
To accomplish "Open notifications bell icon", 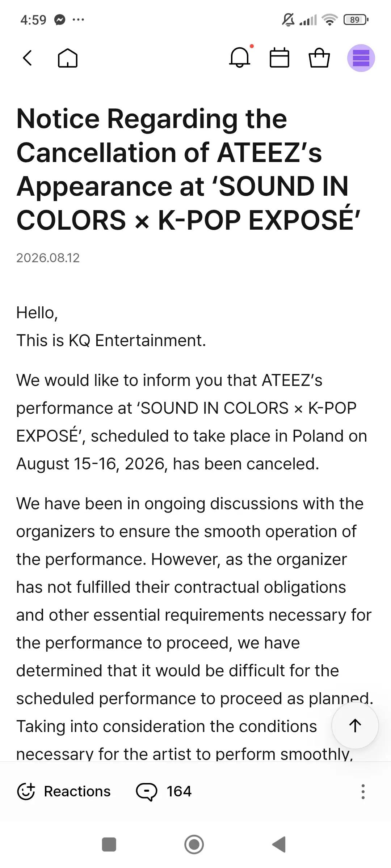I will click(240, 58).
